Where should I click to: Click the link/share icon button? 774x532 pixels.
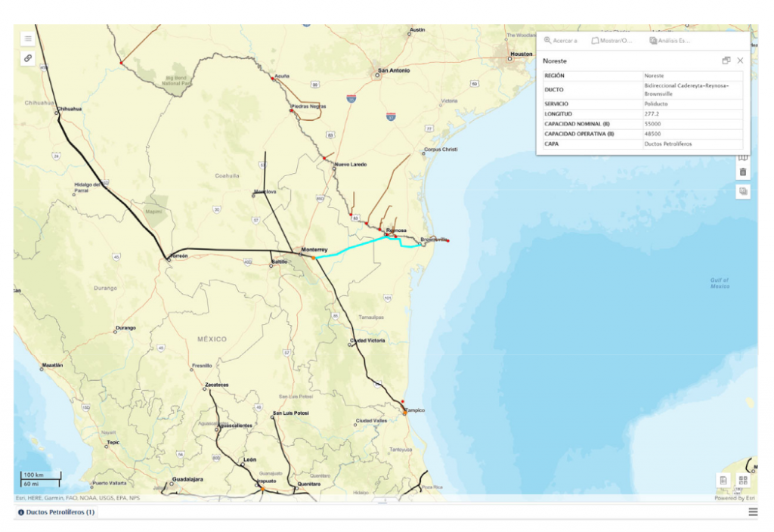point(28,58)
